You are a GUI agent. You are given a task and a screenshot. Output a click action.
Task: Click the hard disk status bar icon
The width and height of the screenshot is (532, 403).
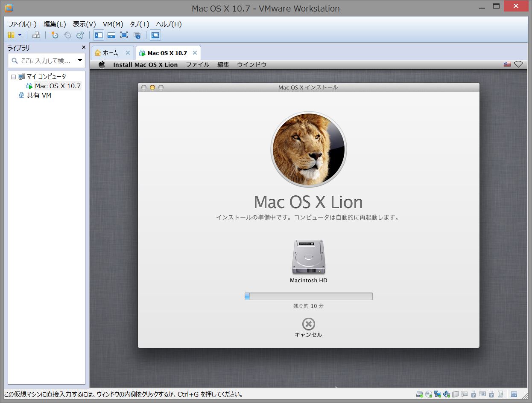pyautogui.click(x=420, y=394)
